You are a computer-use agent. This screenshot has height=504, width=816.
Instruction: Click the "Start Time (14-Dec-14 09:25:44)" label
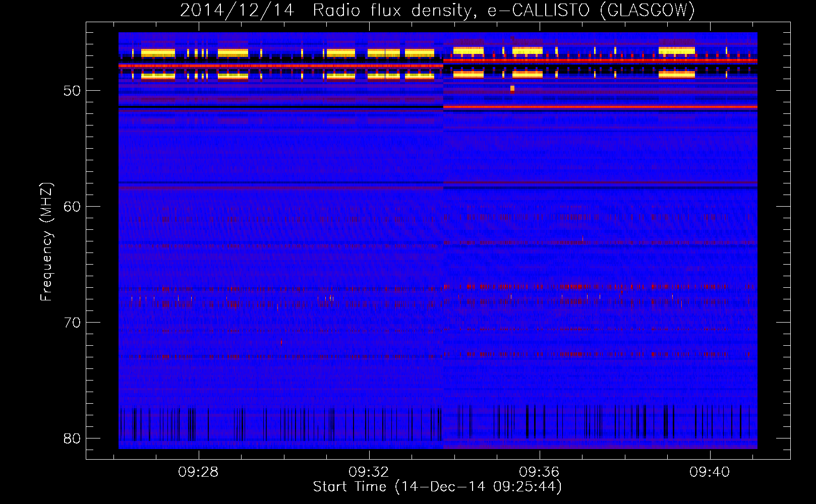pos(437,487)
